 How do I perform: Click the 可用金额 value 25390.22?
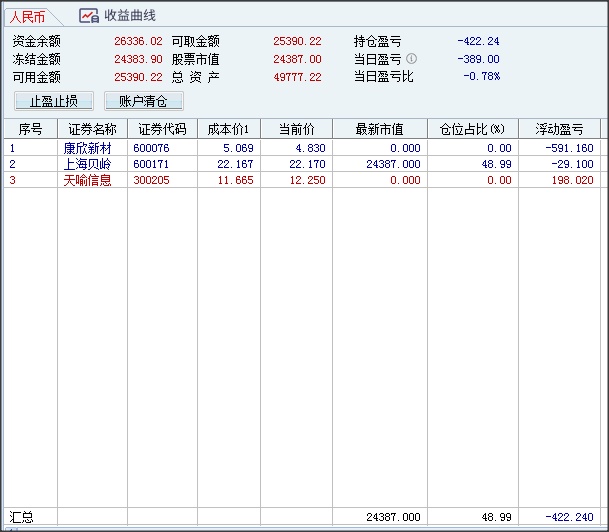[x=138, y=77]
